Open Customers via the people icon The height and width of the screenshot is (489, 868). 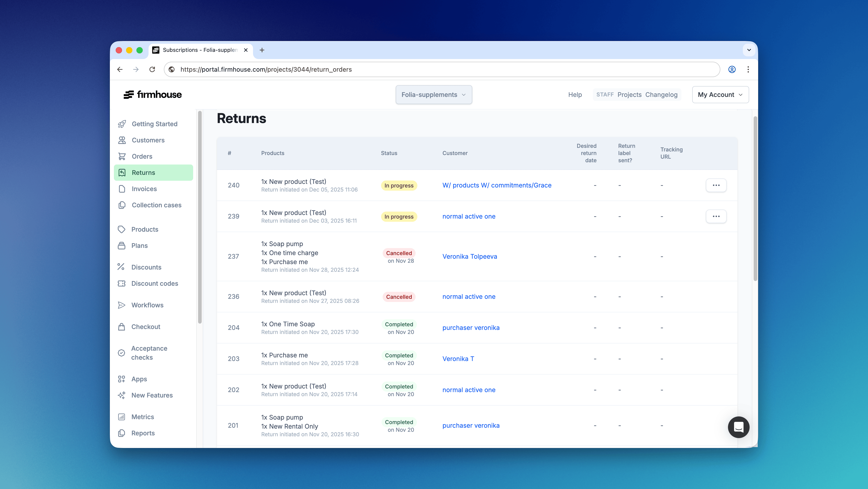point(122,140)
